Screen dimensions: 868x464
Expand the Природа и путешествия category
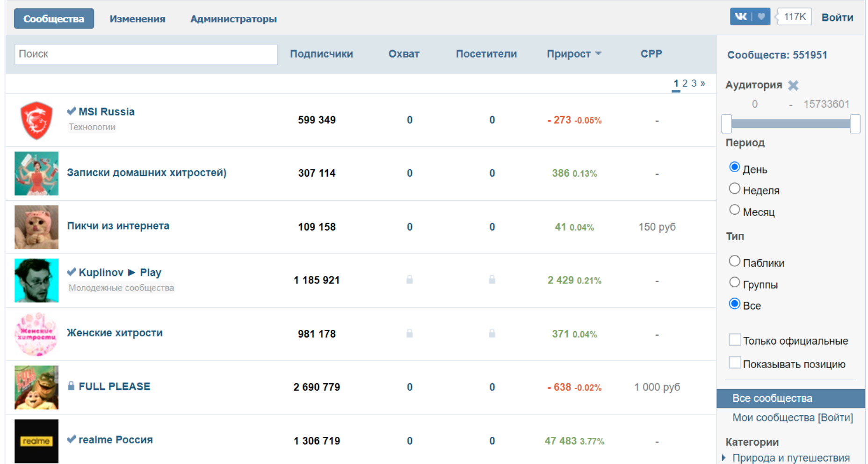724,457
